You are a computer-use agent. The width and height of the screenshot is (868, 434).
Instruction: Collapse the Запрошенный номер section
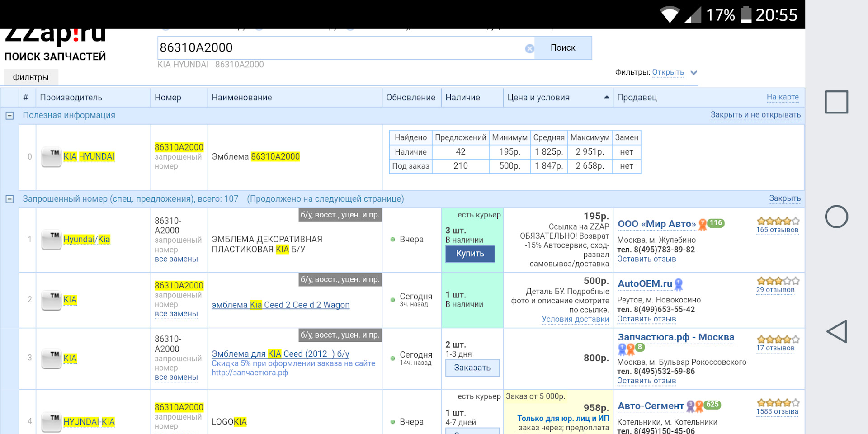[9, 199]
